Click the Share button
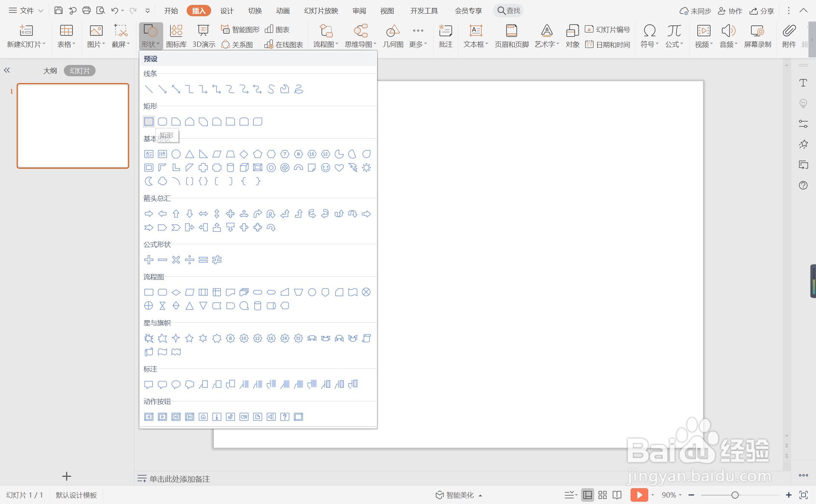 762,11
